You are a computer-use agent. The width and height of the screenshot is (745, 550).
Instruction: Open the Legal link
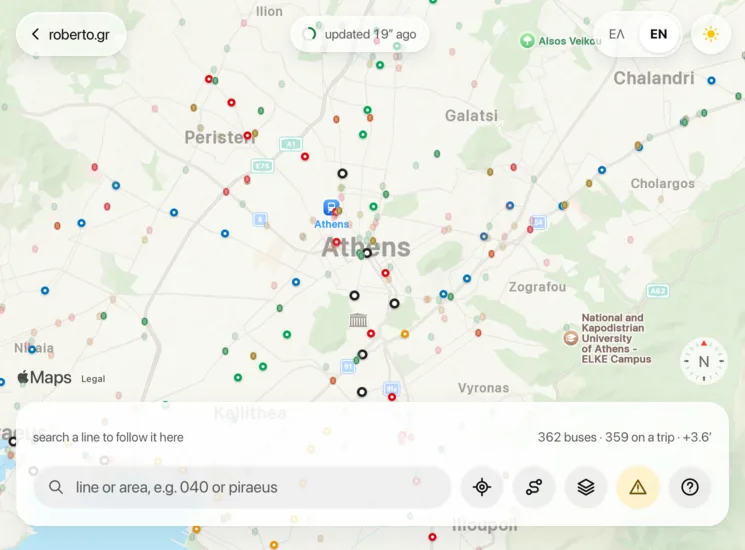point(93,379)
